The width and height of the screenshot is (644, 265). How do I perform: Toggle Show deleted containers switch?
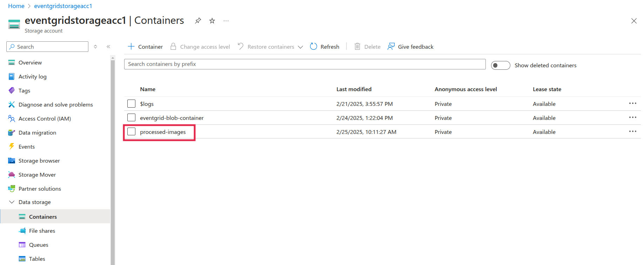[500, 65]
